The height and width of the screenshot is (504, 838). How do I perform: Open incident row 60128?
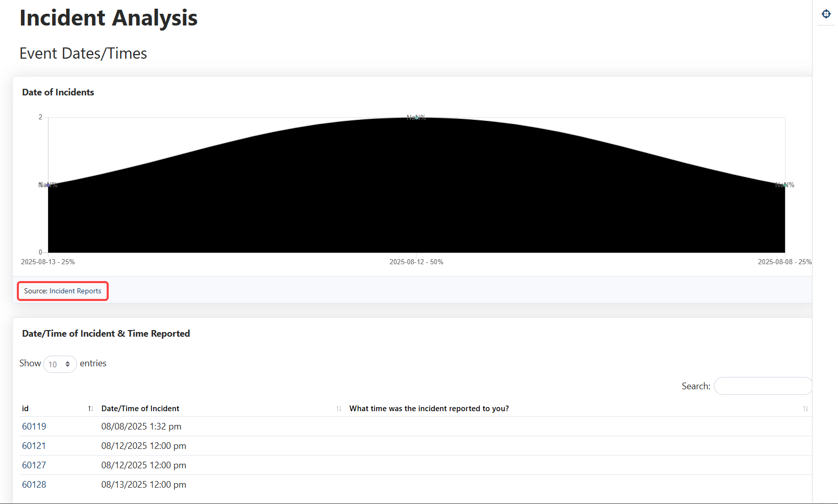click(34, 485)
